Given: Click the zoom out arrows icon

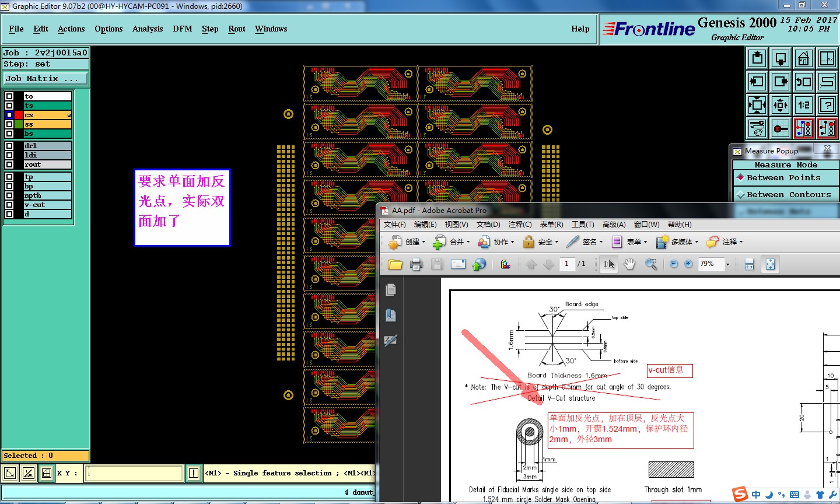Looking at the screenshot, I should (x=757, y=105).
